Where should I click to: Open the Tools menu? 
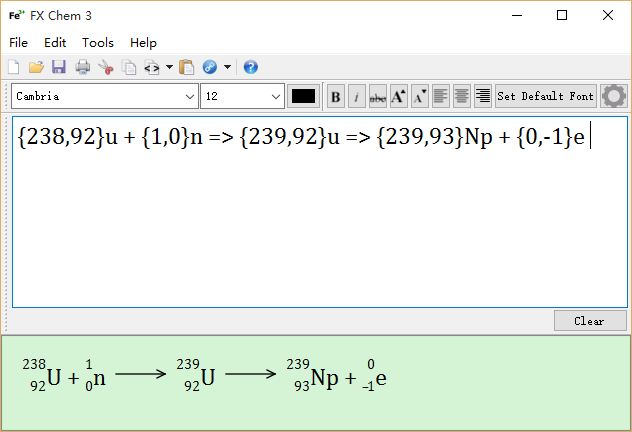(x=98, y=43)
